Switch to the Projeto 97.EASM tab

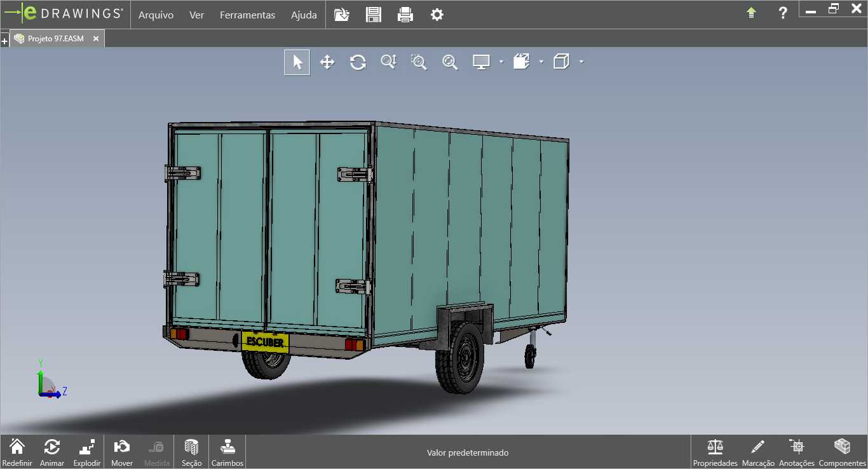56,39
